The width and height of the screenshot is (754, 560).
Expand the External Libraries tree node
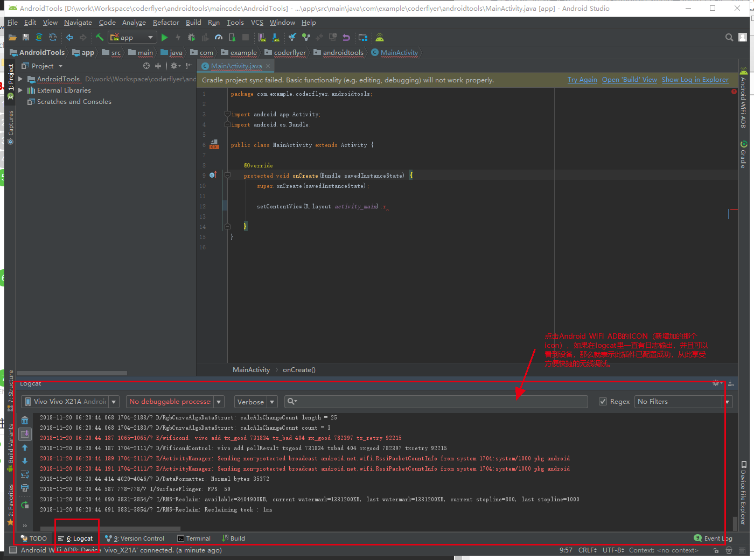(20, 90)
